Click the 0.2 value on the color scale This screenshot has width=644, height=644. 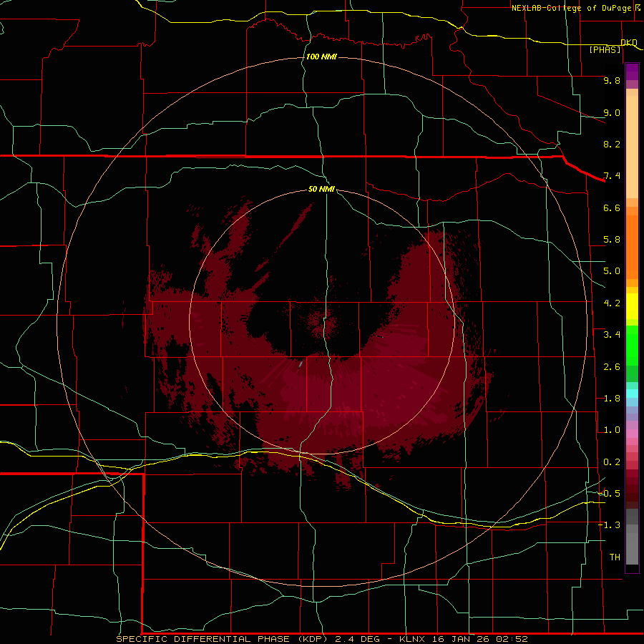tap(612, 462)
